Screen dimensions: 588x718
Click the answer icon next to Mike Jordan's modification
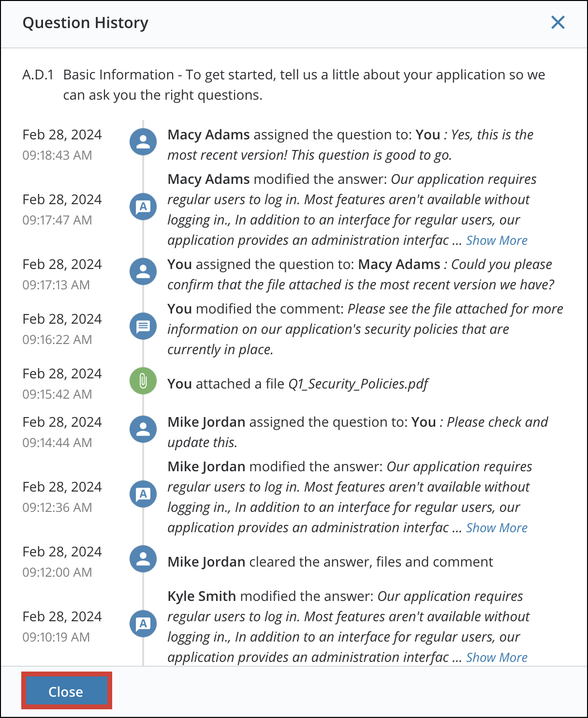[x=143, y=494]
